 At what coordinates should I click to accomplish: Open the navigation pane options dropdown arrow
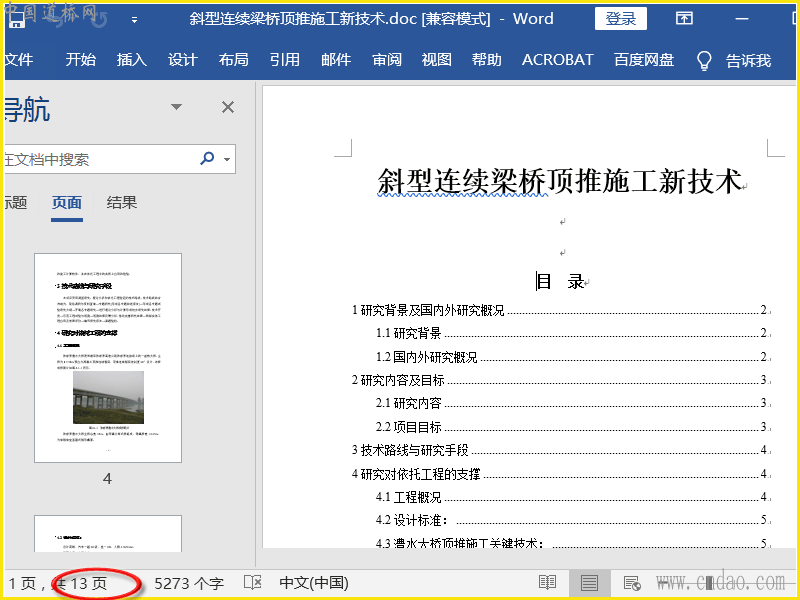click(x=177, y=107)
